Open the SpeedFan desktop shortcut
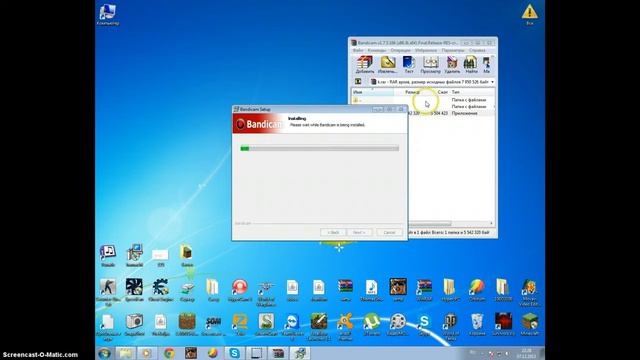Image resolution: width=640 pixels, height=360 pixels. pos(134,290)
